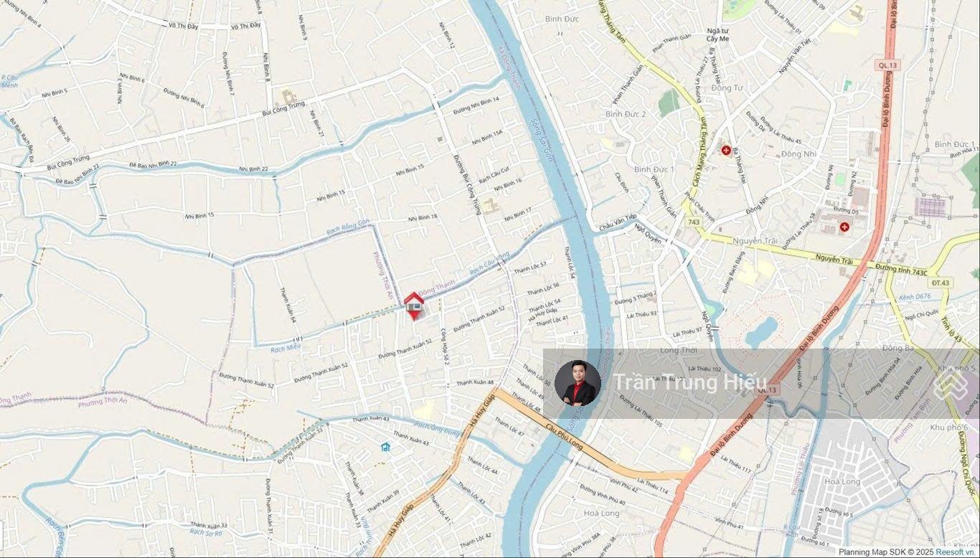This screenshot has width=980, height=558.
Task: Open Trần Trung Hiếu's profile photo
Action: tap(578, 383)
